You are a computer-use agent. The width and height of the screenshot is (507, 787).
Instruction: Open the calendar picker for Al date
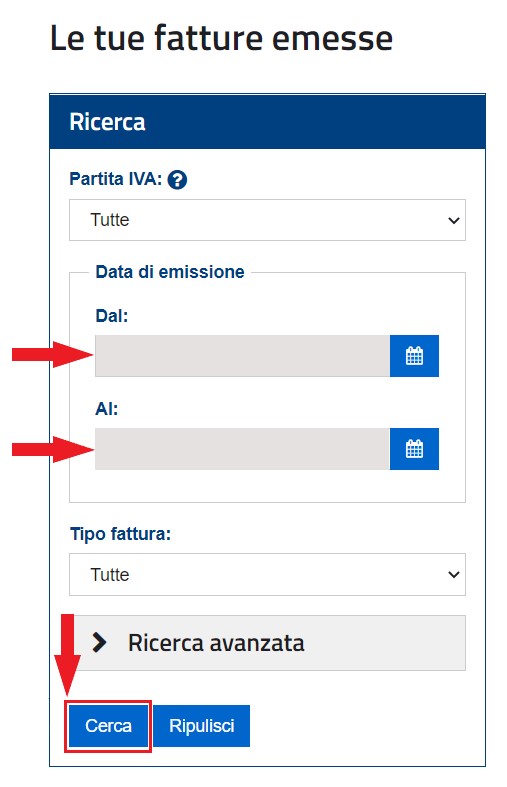(414, 449)
